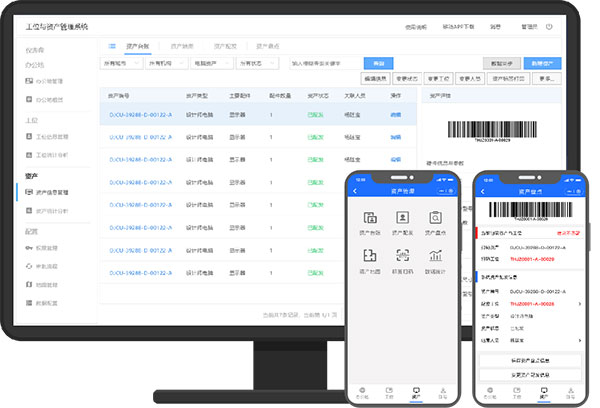Screen dimensions: 600x408
Task: Click the blue 查询 search button
Action: pyautogui.click(x=378, y=63)
